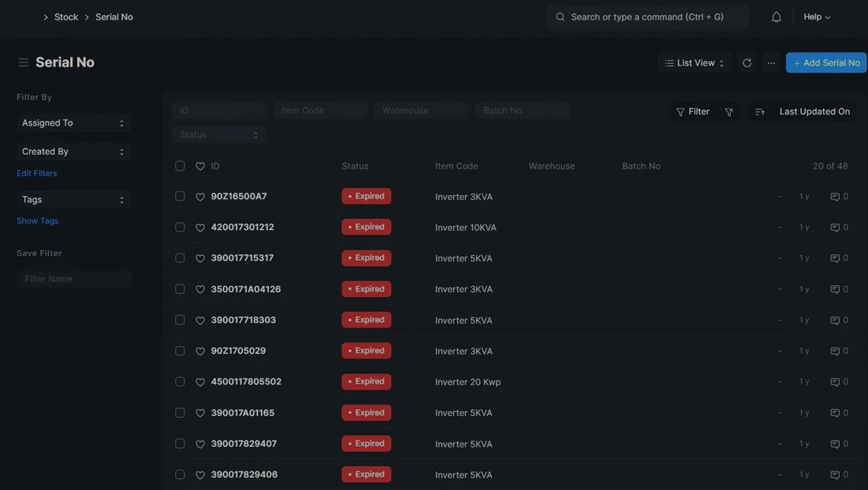Expand the Assigned To filter dropdown
The height and width of the screenshot is (490, 868).
pyautogui.click(x=73, y=123)
